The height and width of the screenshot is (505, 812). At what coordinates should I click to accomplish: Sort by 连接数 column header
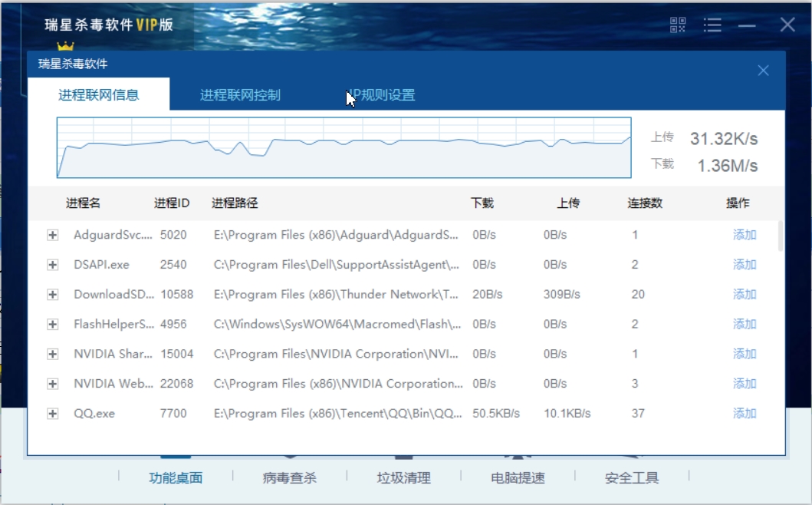point(645,203)
